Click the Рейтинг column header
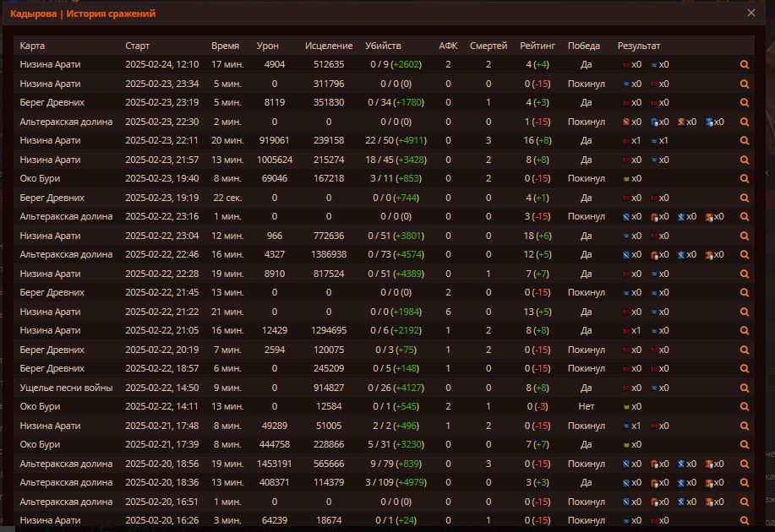 pyautogui.click(x=538, y=46)
